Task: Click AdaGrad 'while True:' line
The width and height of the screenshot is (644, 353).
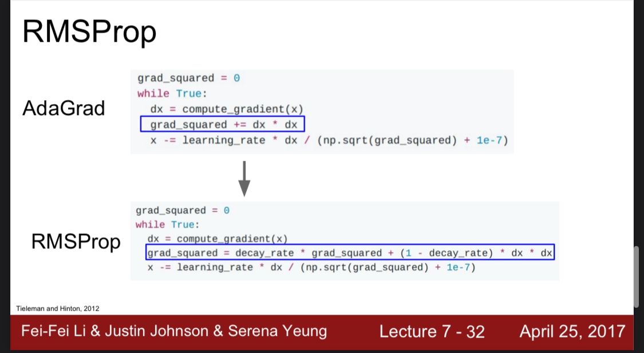Action: click(172, 94)
